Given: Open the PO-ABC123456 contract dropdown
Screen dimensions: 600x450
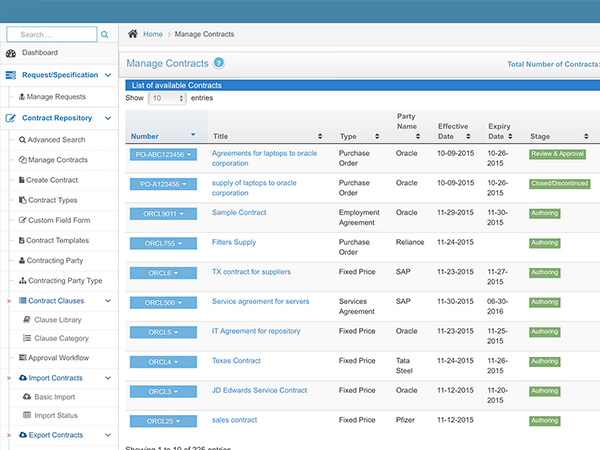Looking at the screenshot, I should click(x=163, y=155).
